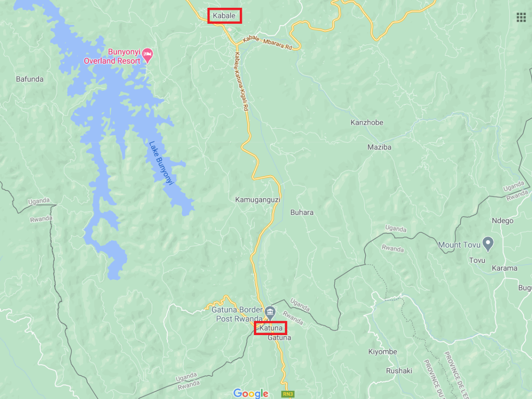Viewport: 532px width, 399px height.
Task: Click the Bafunda place label
Action: point(30,79)
